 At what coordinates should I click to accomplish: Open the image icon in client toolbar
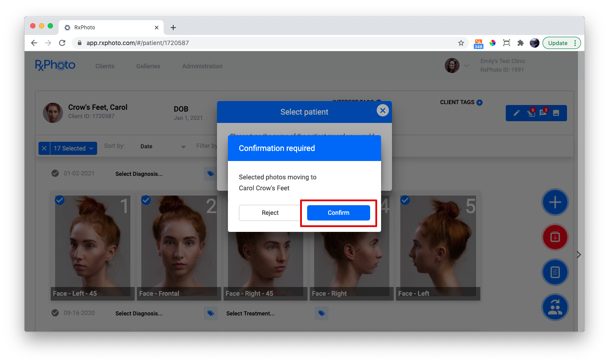coord(556,113)
